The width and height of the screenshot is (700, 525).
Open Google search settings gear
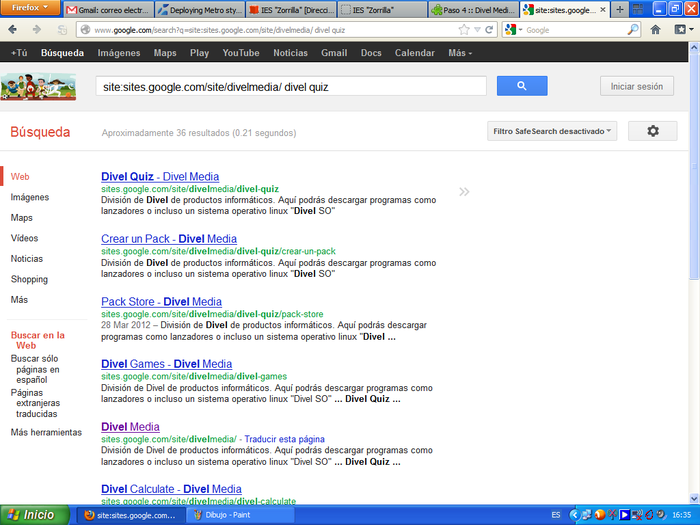653,131
